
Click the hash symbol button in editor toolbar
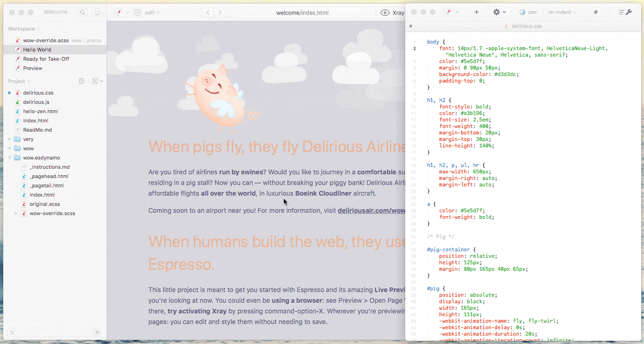pyautogui.click(x=596, y=12)
